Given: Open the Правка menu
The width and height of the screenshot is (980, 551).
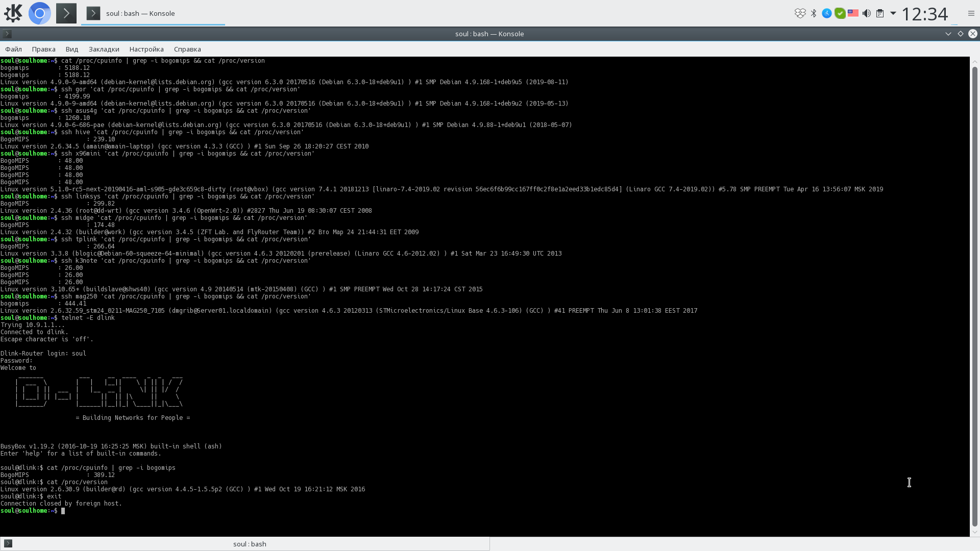Looking at the screenshot, I should point(43,49).
